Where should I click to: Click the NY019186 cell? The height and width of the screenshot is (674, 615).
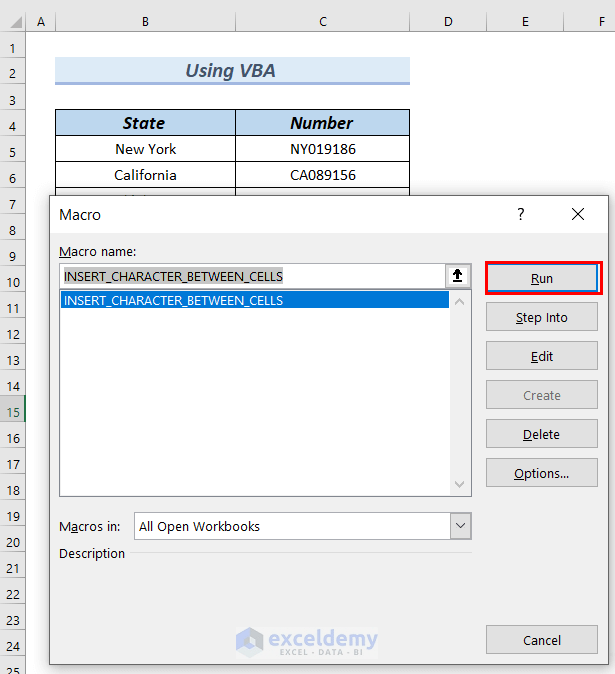(323, 149)
